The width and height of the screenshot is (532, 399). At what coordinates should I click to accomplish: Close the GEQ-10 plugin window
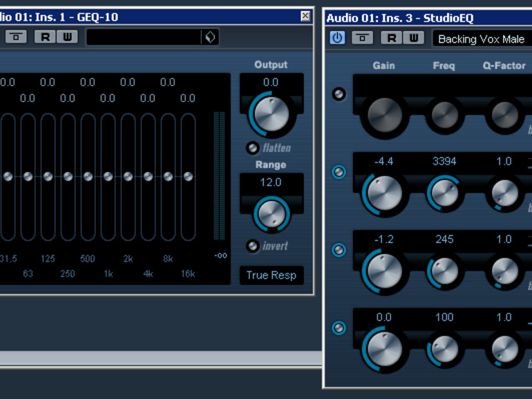point(305,16)
